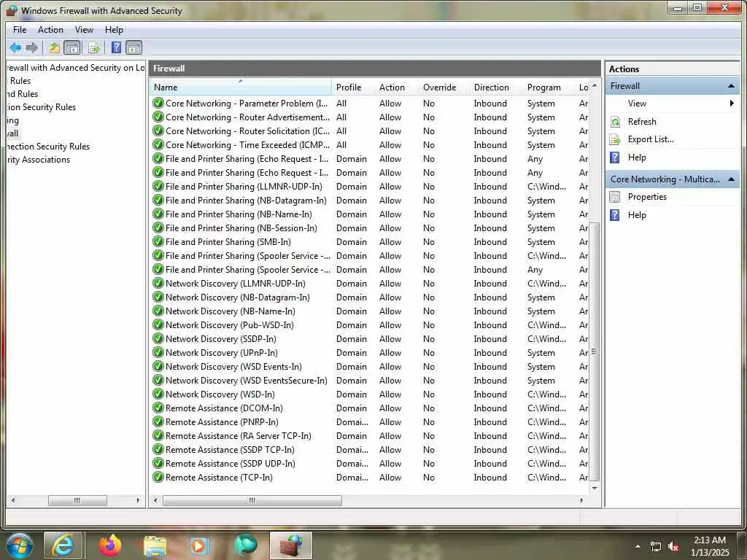
Task: Click the Windows Firewall taskbar icon
Action: click(291, 545)
